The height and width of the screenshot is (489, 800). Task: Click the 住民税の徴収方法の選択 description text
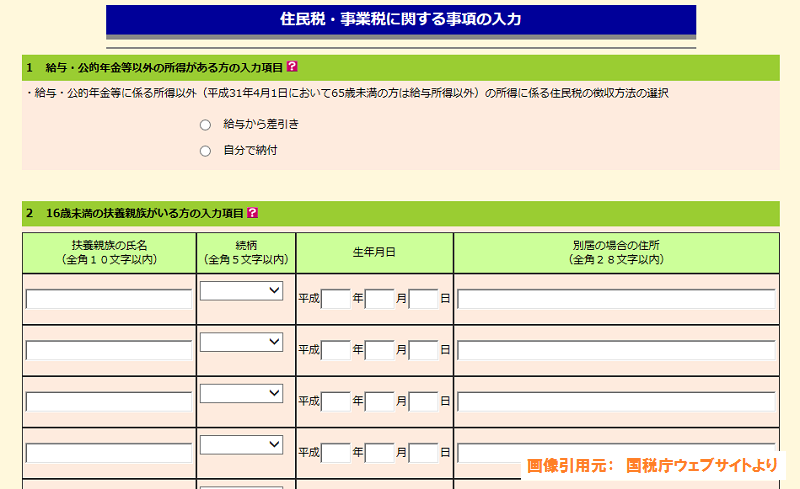point(347,93)
